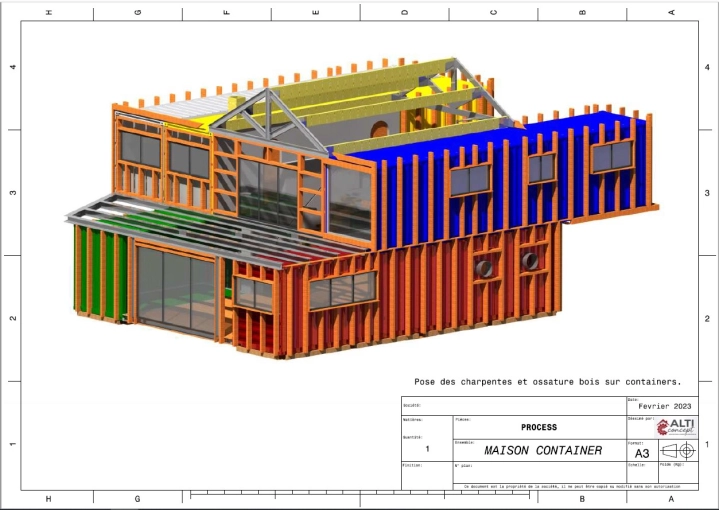The image size is (719, 510).
Task: Click the 'Poids (Kg):' field label
Action: pyautogui.click(x=672, y=465)
